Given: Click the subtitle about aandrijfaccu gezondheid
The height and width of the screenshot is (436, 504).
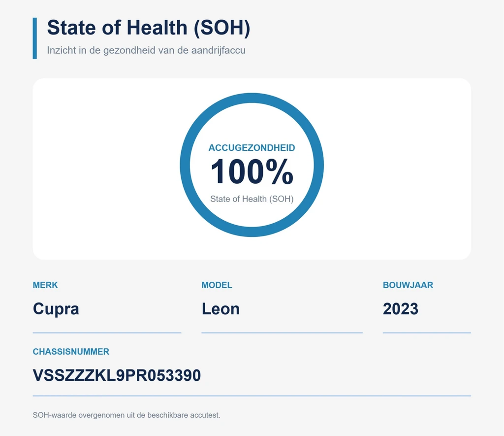Looking at the screenshot, I should pyautogui.click(x=146, y=51).
